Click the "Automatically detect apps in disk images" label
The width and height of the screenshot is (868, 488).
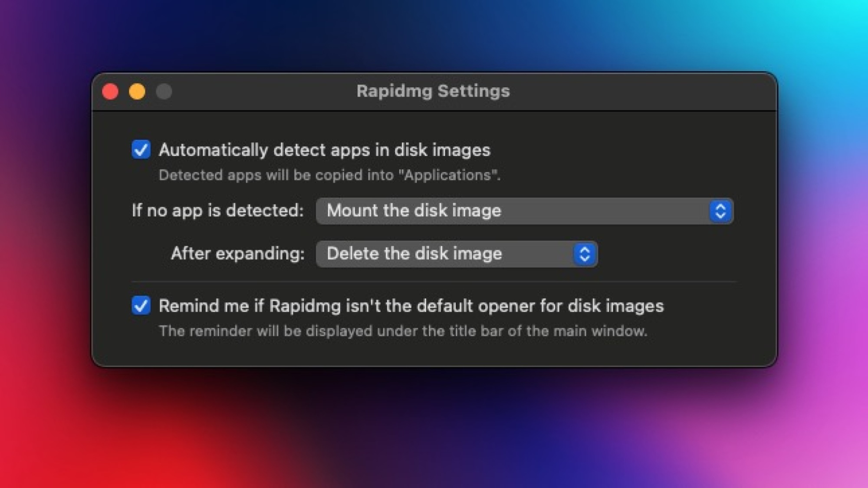324,150
